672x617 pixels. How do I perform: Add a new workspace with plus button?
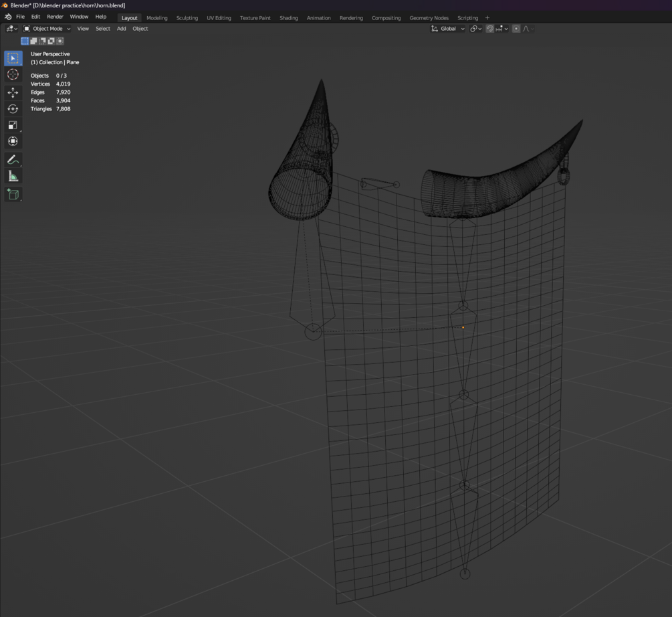tap(487, 18)
